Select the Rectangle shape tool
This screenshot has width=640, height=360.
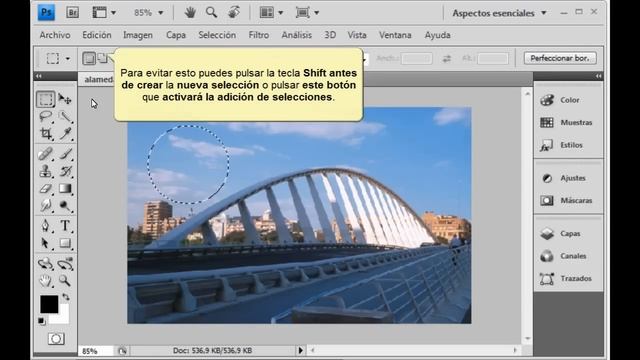65,243
